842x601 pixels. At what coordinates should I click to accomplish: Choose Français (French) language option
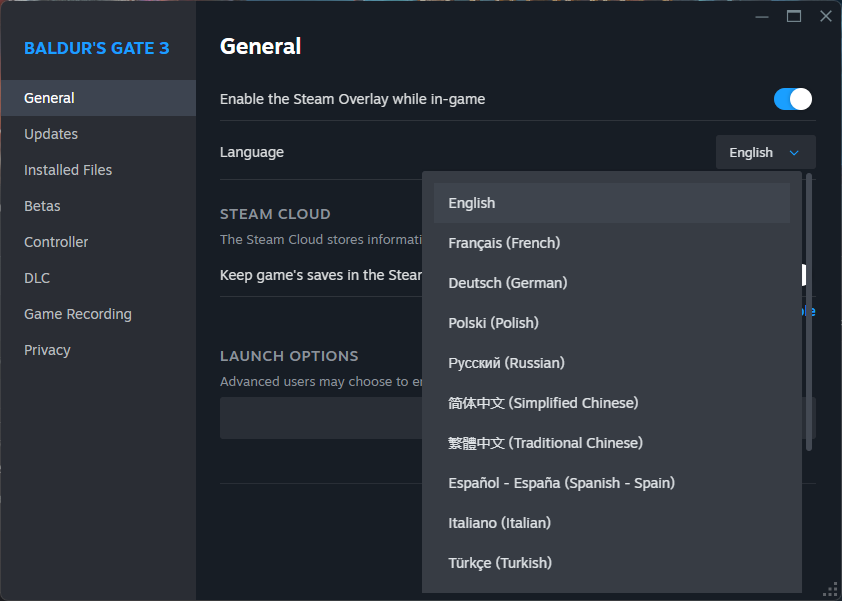tap(612, 243)
